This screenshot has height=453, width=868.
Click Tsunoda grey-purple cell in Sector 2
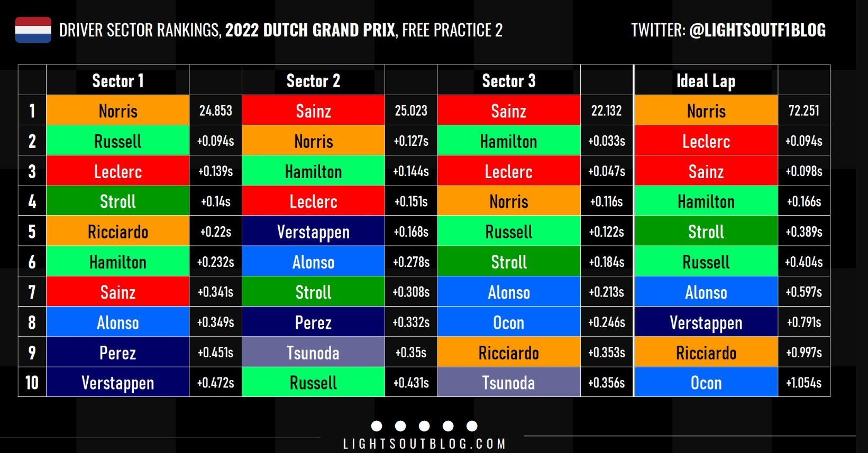[x=313, y=352]
